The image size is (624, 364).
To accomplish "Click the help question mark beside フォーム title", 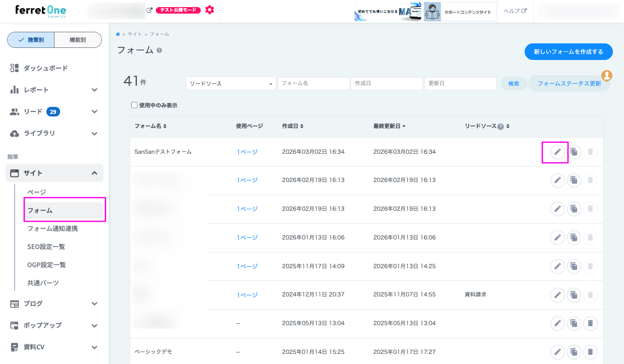I will (159, 50).
